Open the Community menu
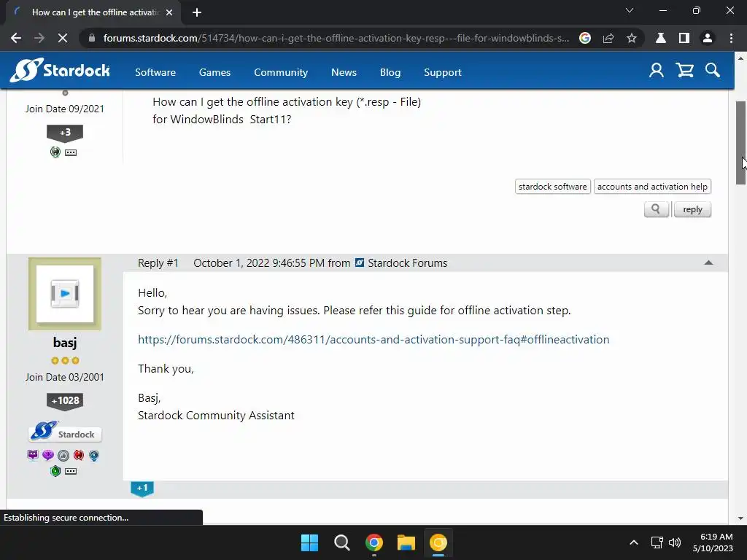This screenshot has width=747, height=560. point(281,72)
